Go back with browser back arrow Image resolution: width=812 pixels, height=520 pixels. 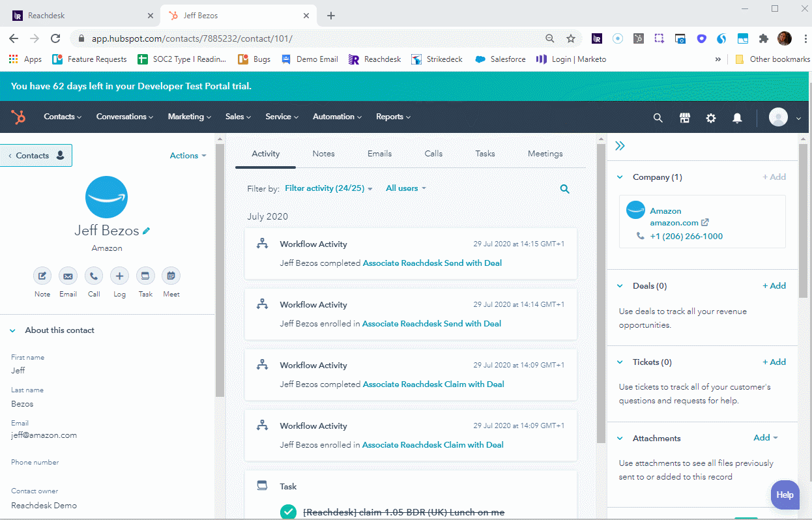[14, 38]
